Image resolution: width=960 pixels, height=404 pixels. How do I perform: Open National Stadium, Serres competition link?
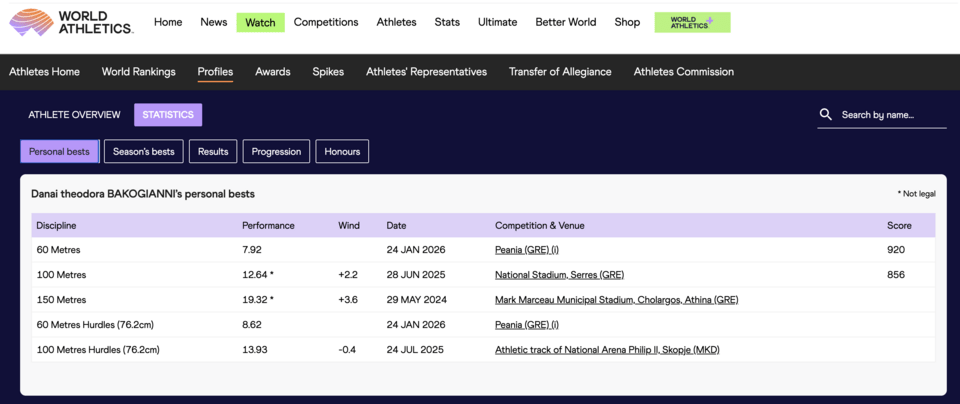(560, 275)
